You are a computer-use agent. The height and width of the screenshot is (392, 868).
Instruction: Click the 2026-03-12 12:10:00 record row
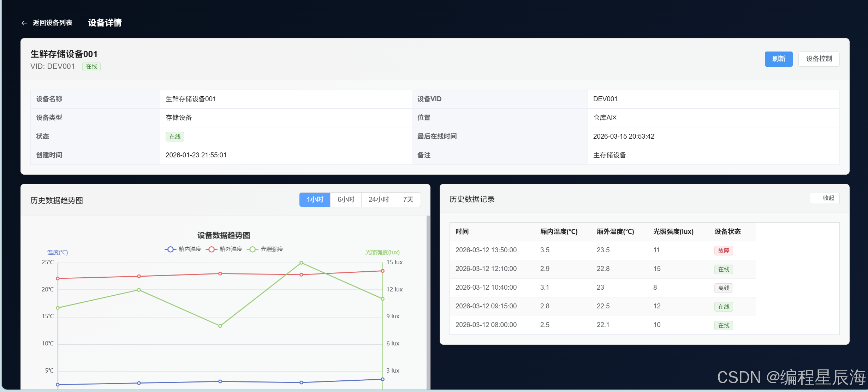coord(486,269)
